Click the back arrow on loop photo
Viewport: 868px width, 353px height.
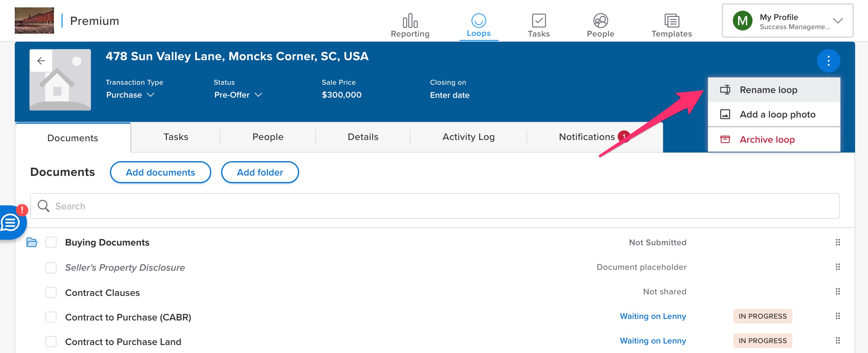41,61
